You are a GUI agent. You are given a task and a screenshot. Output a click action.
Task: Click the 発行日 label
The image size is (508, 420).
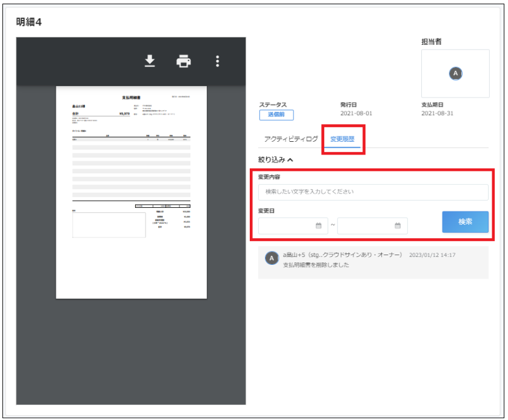pyautogui.click(x=349, y=105)
